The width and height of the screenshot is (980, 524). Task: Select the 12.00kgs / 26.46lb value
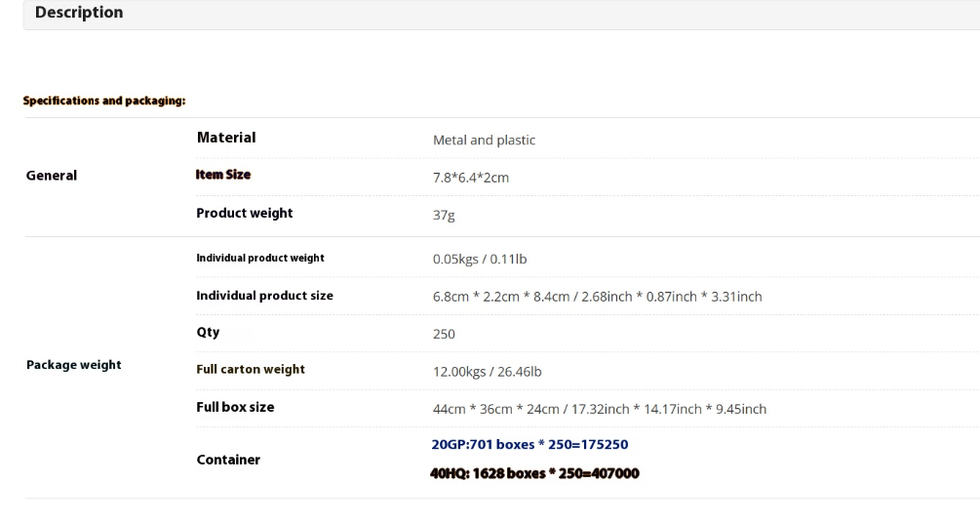point(488,372)
